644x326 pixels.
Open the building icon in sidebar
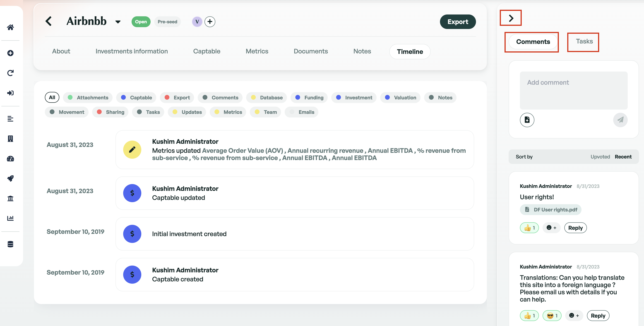pos(10,139)
